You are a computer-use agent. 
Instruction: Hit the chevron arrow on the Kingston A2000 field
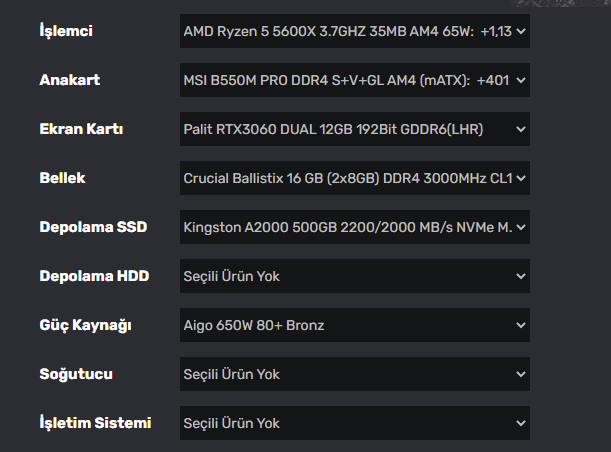click(x=520, y=228)
